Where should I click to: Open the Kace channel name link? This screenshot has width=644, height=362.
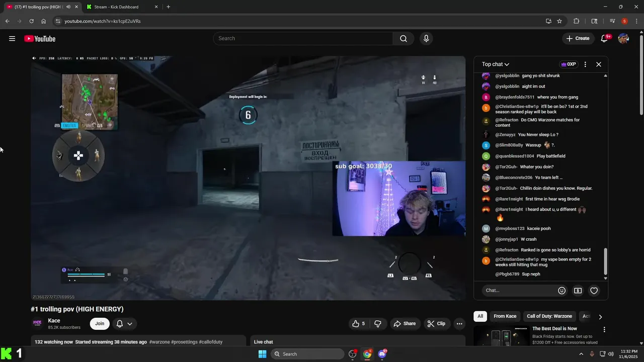(x=54, y=321)
